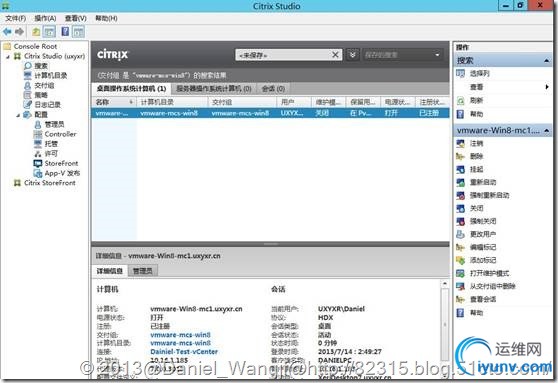Select 搜索 in the console tree
558x383 pixels.
[41, 66]
